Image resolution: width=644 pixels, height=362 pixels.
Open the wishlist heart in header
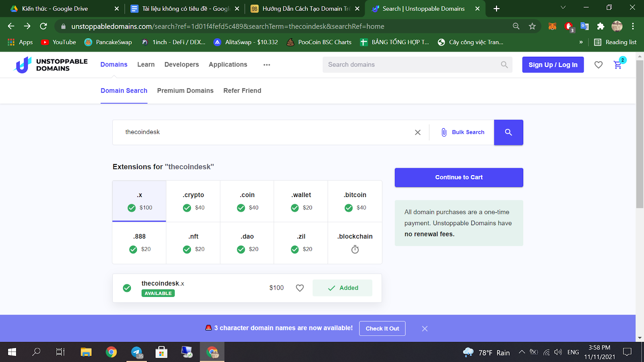click(x=599, y=65)
